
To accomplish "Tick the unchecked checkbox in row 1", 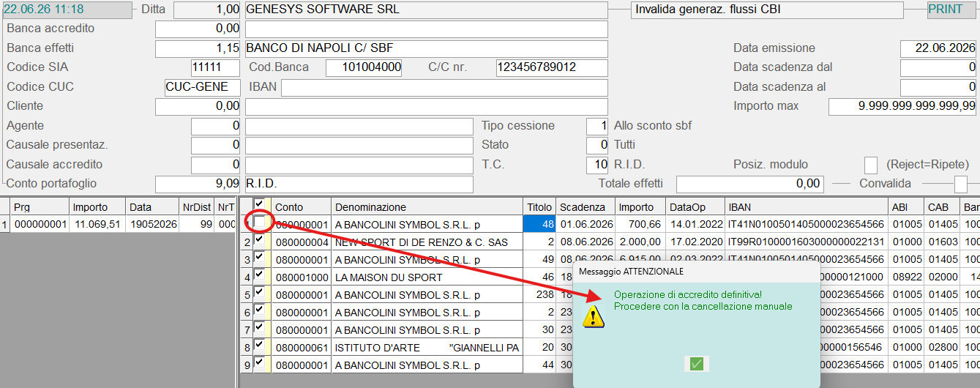I will pos(259,223).
